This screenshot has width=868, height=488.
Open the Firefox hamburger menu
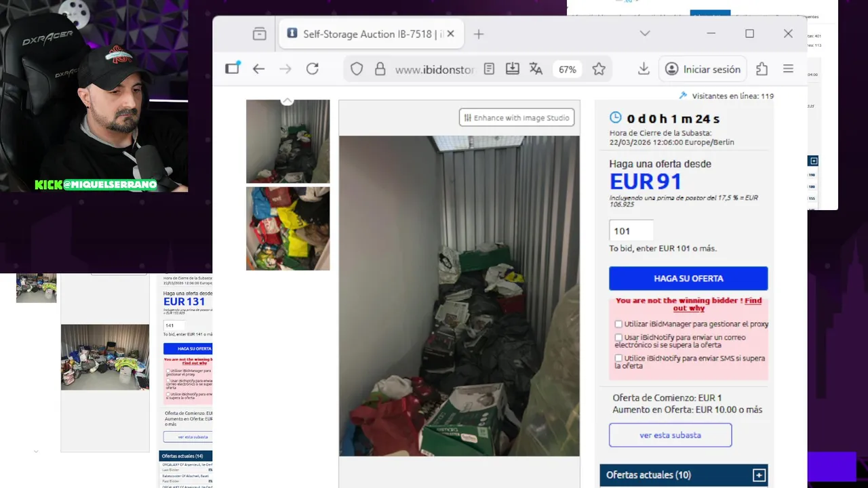(x=788, y=68)
